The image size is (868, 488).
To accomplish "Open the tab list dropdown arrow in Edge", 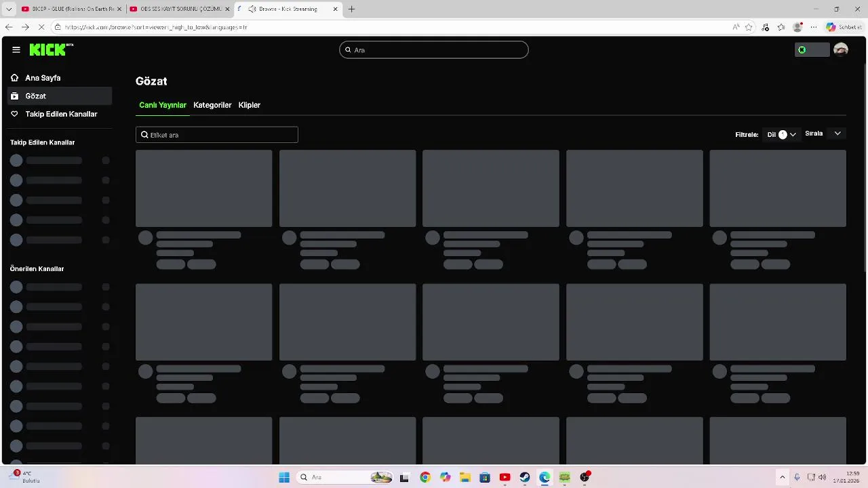I will (x=9, y=9).
